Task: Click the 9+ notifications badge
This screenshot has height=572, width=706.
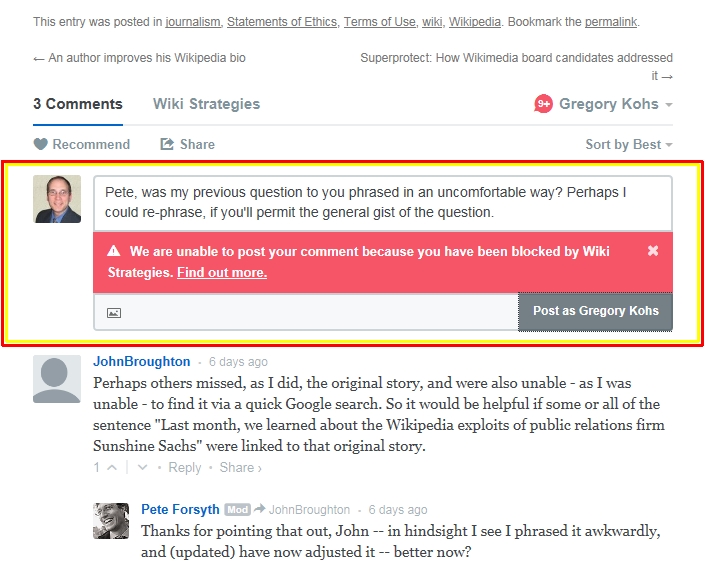Action: tap(543, 104)
